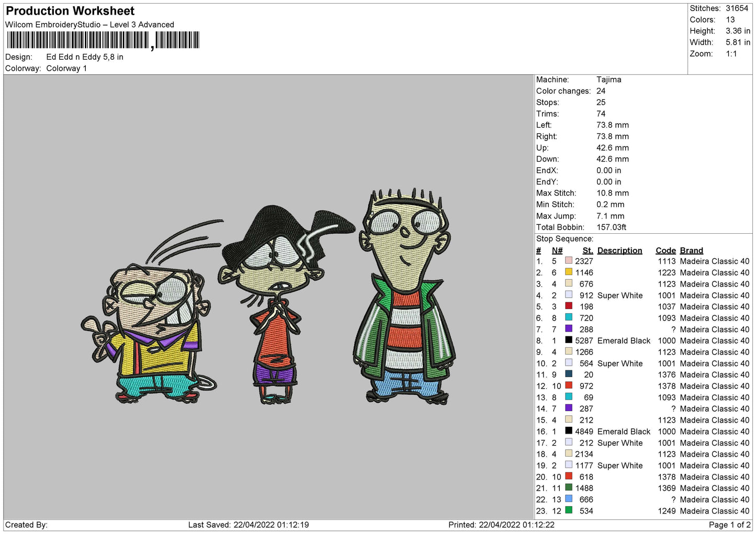Click the N# column header

coord(557,251)
